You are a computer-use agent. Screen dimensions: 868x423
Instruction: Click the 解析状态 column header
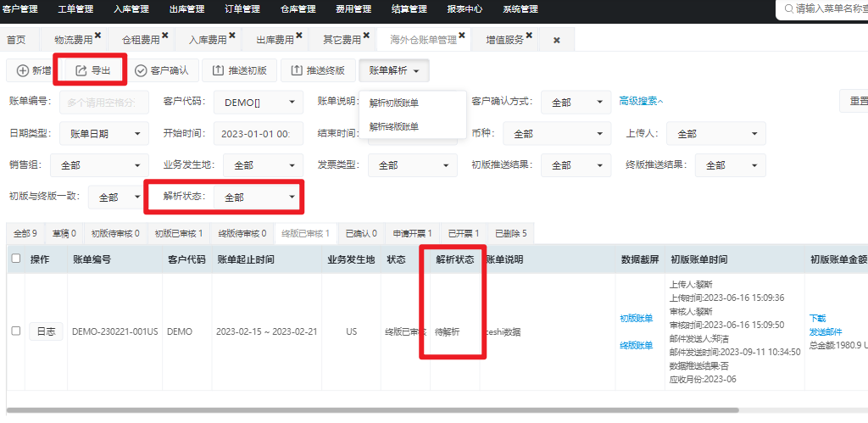[x=455, y=259]
